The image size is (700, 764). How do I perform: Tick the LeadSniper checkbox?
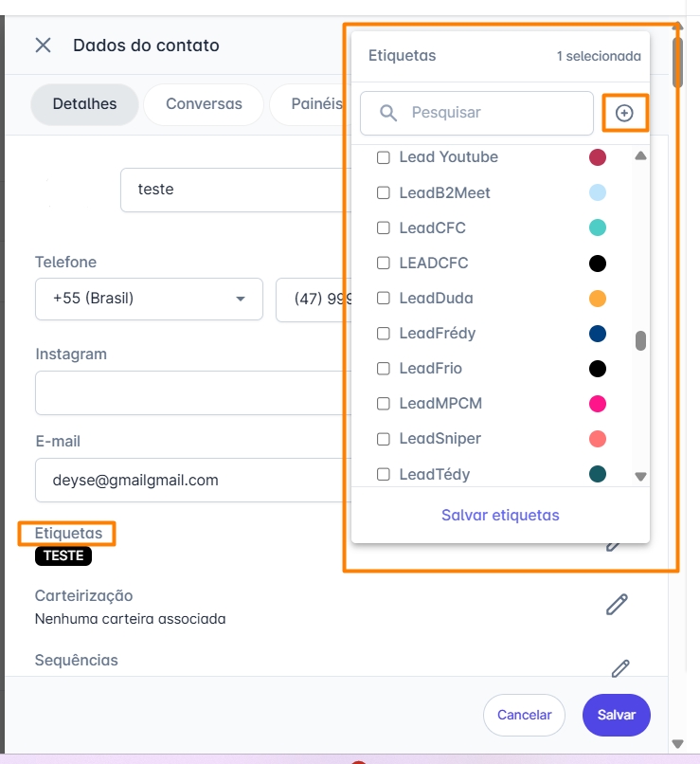(x=384, y=439)
